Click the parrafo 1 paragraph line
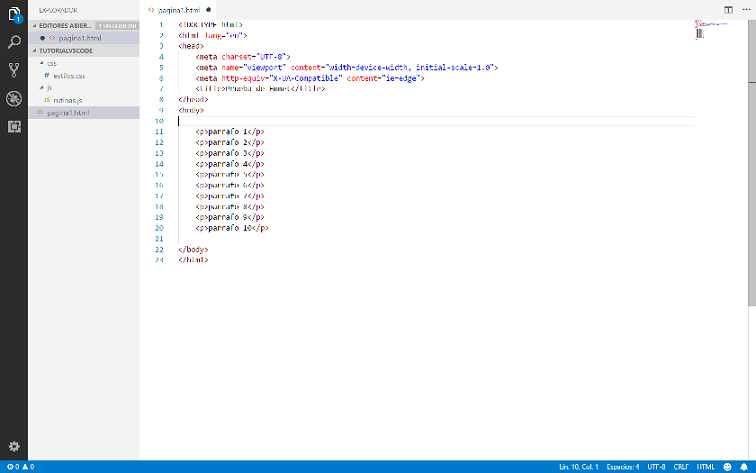 pyautogui.click(x=230, y=132)
